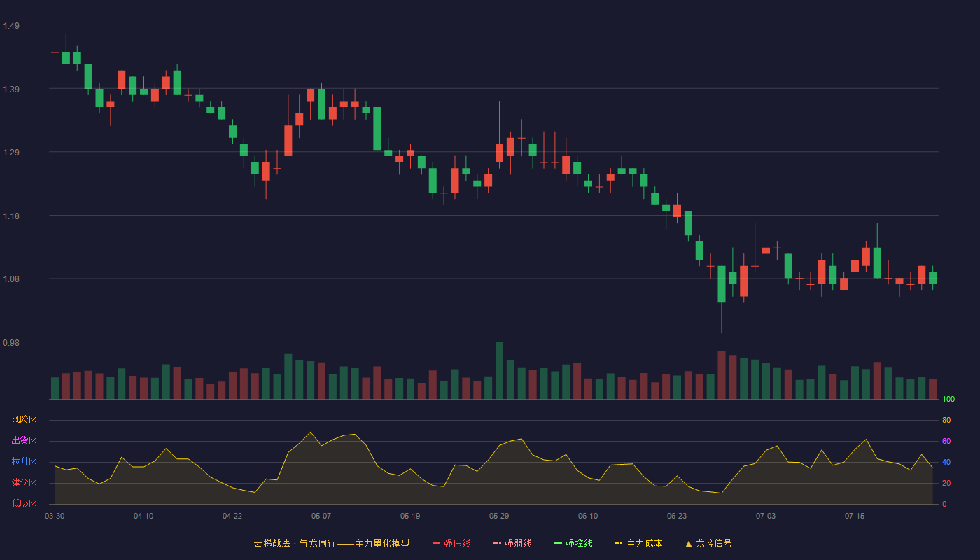Click the green 100 indicator scale label

[x=948, y=400]
